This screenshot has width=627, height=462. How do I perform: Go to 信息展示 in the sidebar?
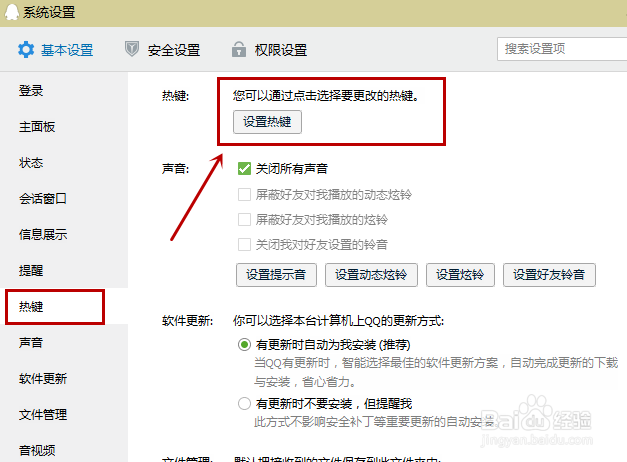tap(43, 234)
